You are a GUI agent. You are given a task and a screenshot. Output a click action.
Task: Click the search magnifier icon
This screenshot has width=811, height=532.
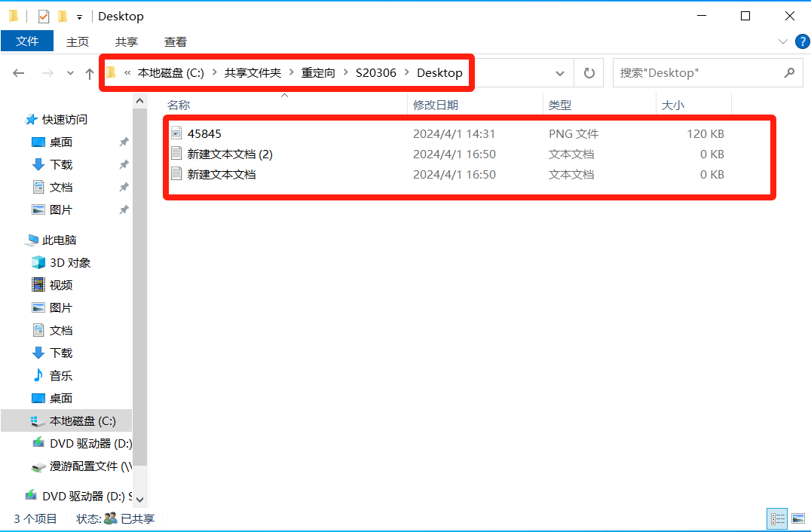788,73
